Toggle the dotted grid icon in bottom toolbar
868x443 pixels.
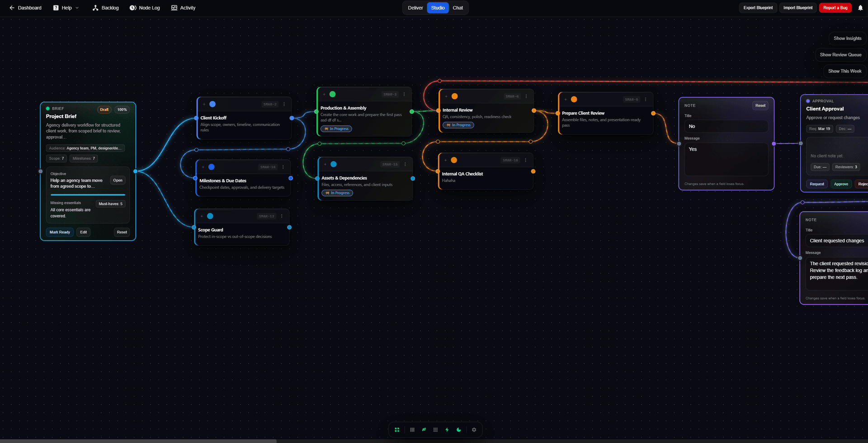(x=435, y=430)
